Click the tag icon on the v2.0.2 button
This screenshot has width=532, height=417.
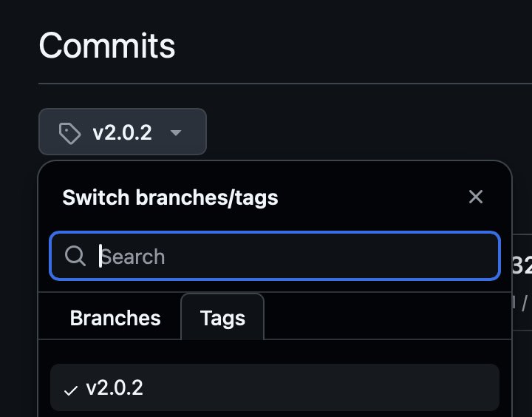click(x=69, y=133)
